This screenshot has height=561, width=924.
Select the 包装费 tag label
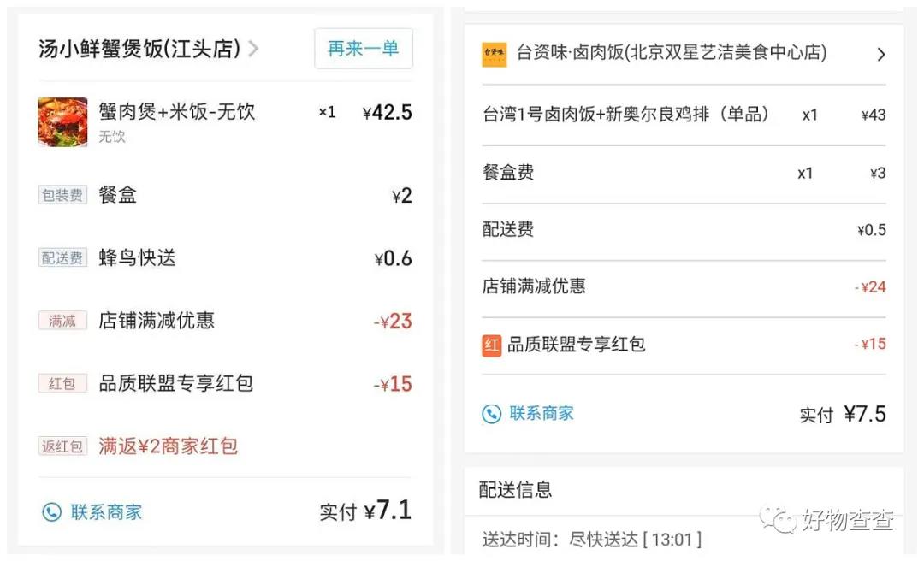coord(62,195)
